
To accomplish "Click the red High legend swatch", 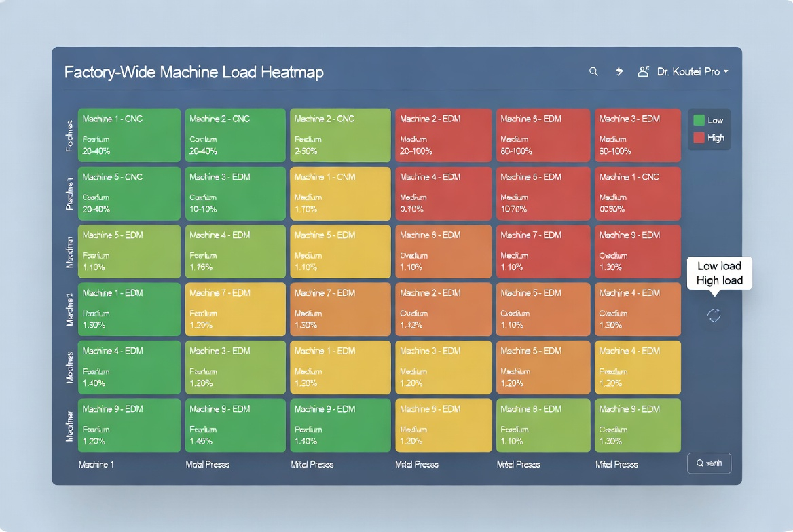I will [x=699, y=138].
